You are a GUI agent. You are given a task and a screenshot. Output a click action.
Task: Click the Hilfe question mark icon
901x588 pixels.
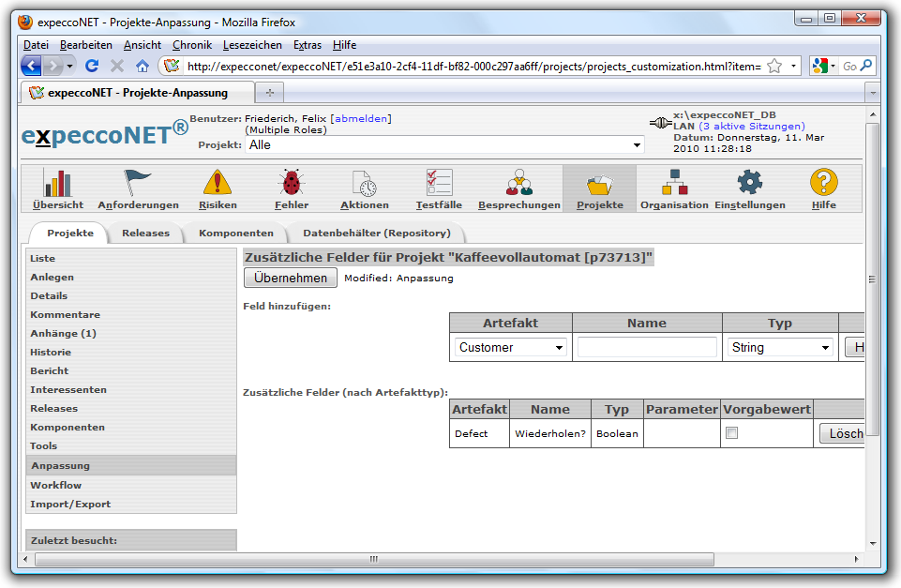[x=823, y=183]
